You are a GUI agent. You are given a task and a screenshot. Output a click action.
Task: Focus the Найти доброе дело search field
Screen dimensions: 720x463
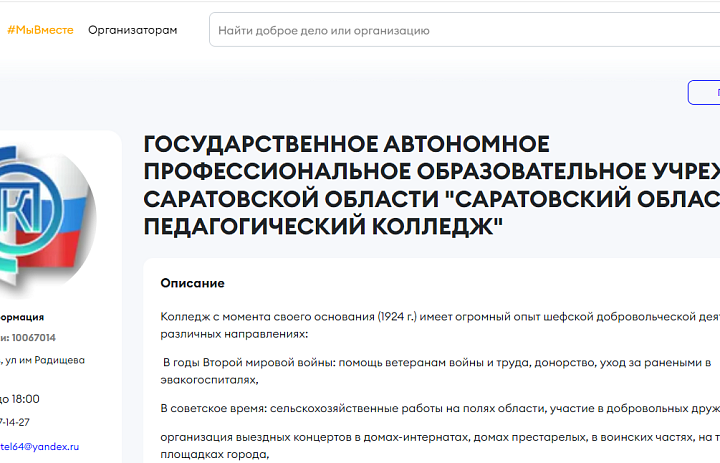tap(464, 30)
